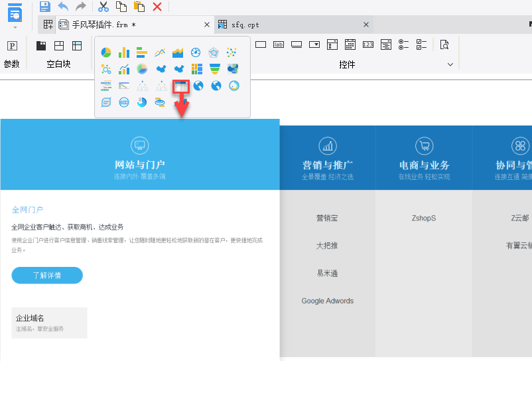
Task: Insert a line chart
Action: pyautogui.click(x=160, y=52)
